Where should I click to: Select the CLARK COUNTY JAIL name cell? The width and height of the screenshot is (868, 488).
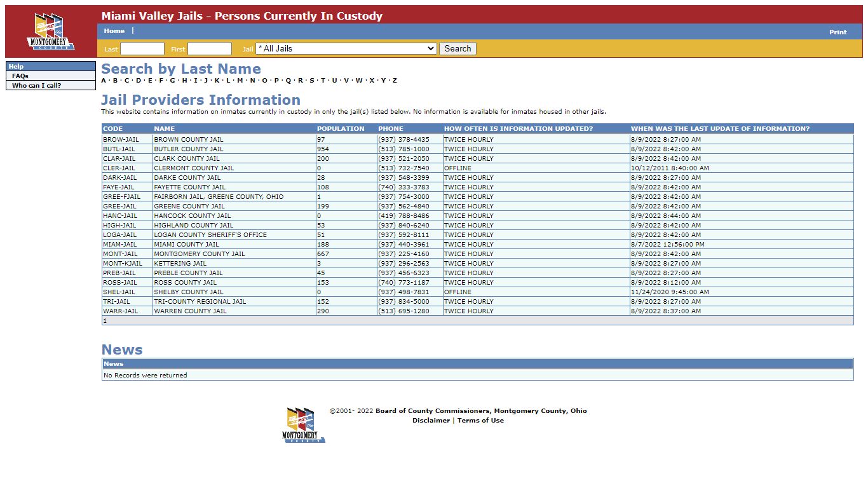234,158
